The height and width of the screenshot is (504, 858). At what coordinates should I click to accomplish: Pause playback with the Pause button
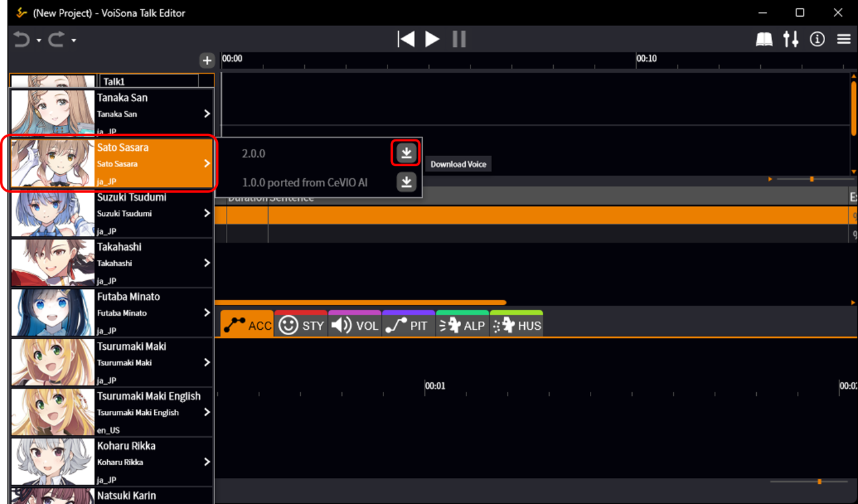click(x=459, y=39)
